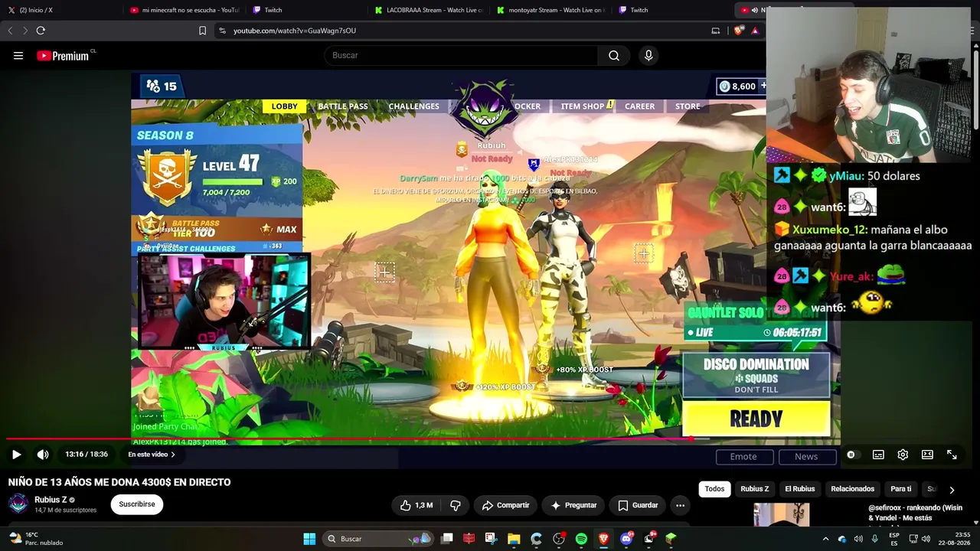The width and height of the screenshot is (980, 551).
Task: Switch to the montoyatr Stream tab
Action: pos(551,10)
